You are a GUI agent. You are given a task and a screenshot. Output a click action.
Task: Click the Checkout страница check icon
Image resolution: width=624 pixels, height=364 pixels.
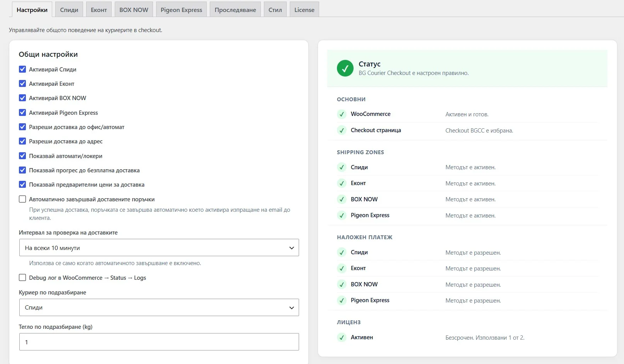(x=342, y=130)
